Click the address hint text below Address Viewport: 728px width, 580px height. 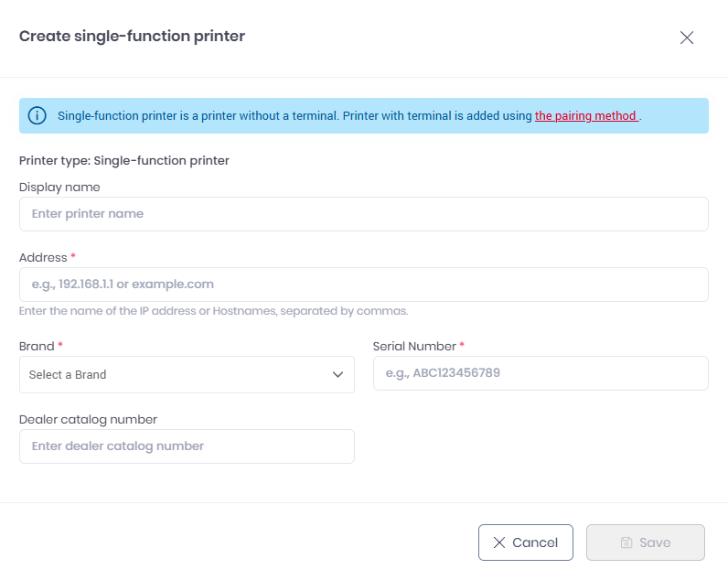pos(213,311)
